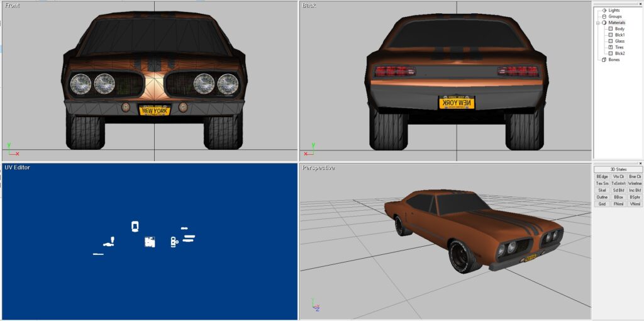Click the Materials sphere icon in tree
The height and width of the screenshot is (321, 644).
pyautogui.click(x=604, y=23)
